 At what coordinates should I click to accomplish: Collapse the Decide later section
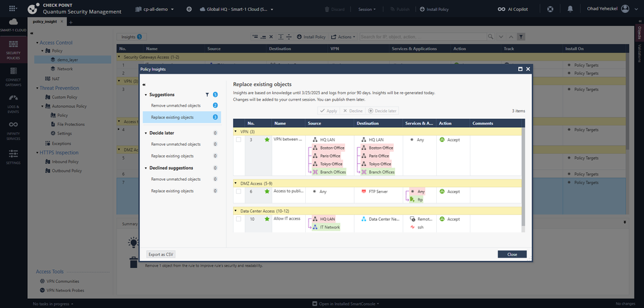coord(146,133)
